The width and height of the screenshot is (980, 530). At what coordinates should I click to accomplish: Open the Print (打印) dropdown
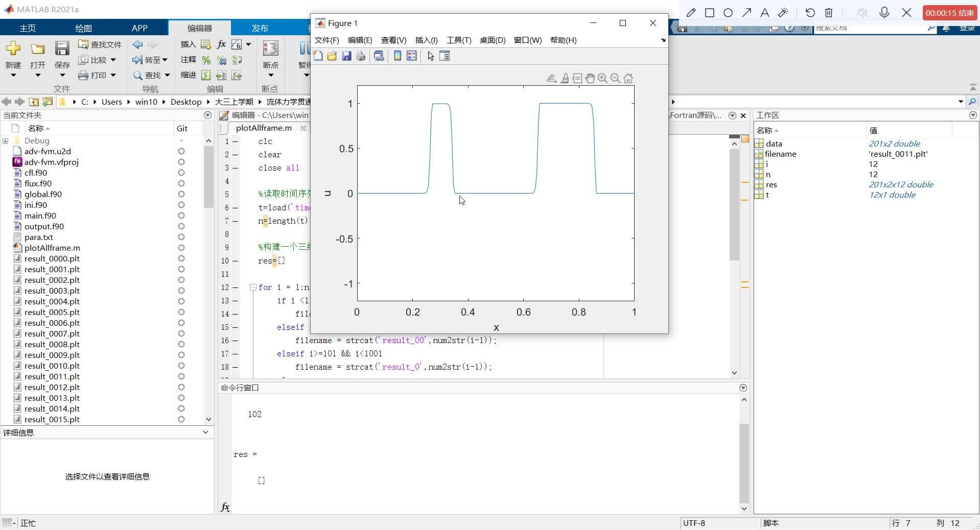click(x=97, y=75)
